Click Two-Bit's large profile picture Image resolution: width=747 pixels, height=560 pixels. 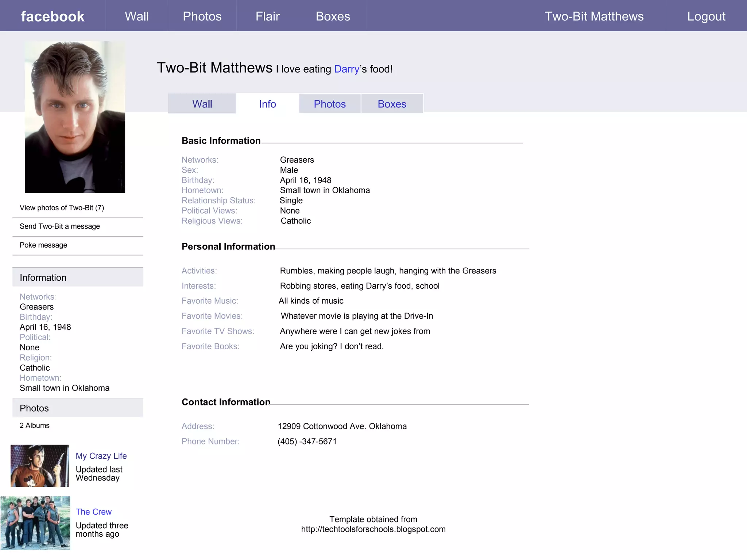tap(75, 117)
